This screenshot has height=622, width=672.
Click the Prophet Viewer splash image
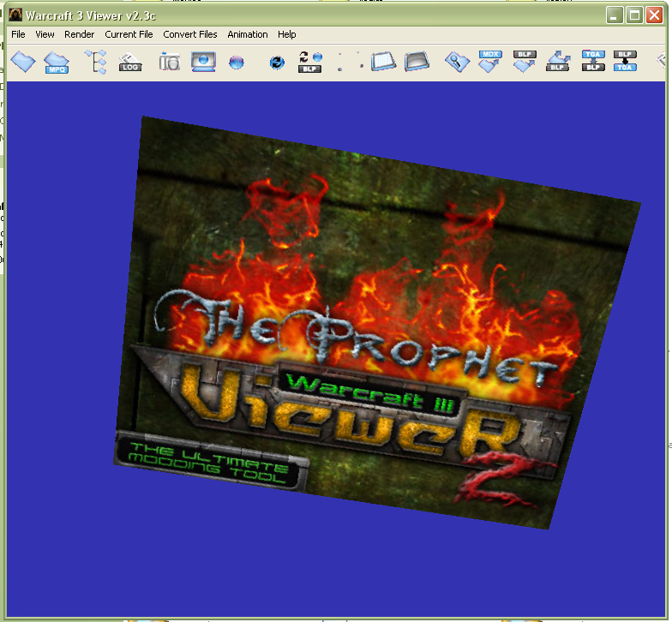click(377, 322)
